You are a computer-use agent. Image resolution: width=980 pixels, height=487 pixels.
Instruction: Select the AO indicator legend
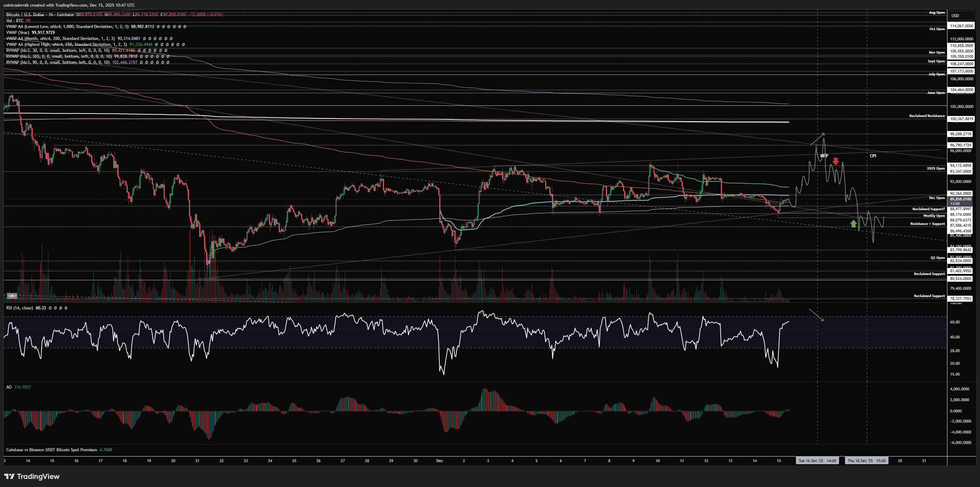(x=9, y=387)
